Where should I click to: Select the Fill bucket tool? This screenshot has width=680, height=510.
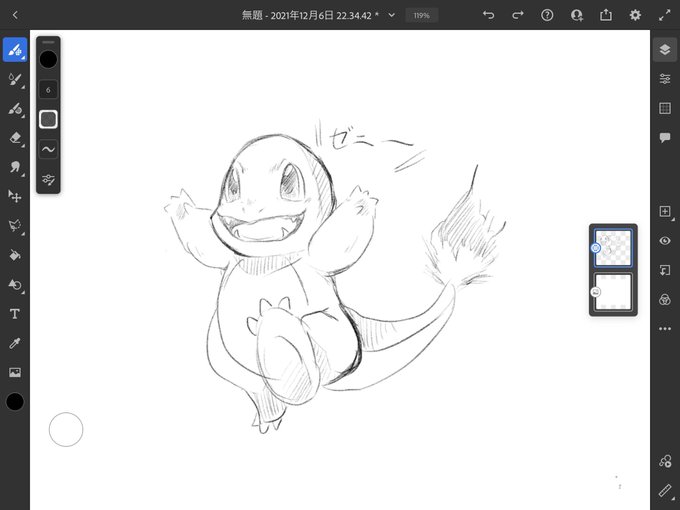pyautogui.click(x=15, y=255)
